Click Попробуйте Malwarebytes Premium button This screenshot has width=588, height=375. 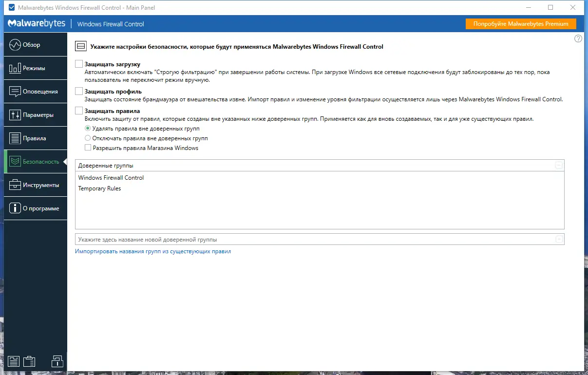(x=521, y=24)
